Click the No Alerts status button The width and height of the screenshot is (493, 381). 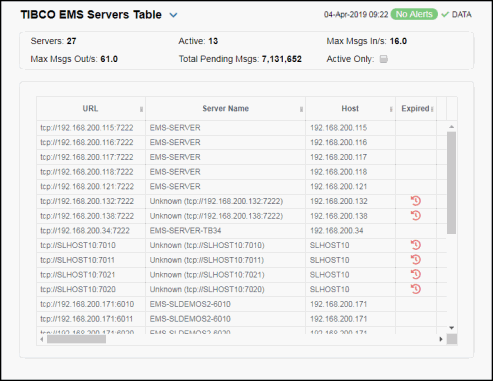pos(414,14)
